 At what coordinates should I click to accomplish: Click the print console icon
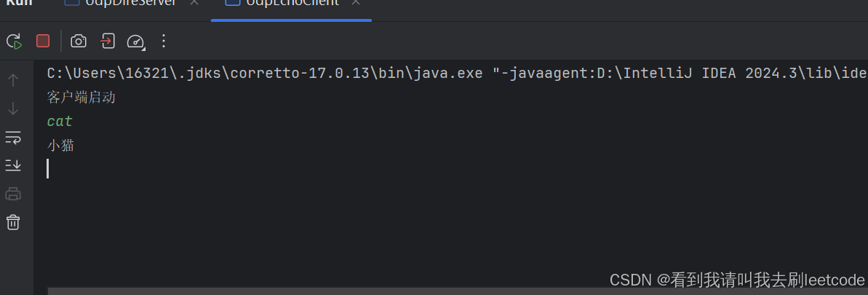click(x=13, y=194)
